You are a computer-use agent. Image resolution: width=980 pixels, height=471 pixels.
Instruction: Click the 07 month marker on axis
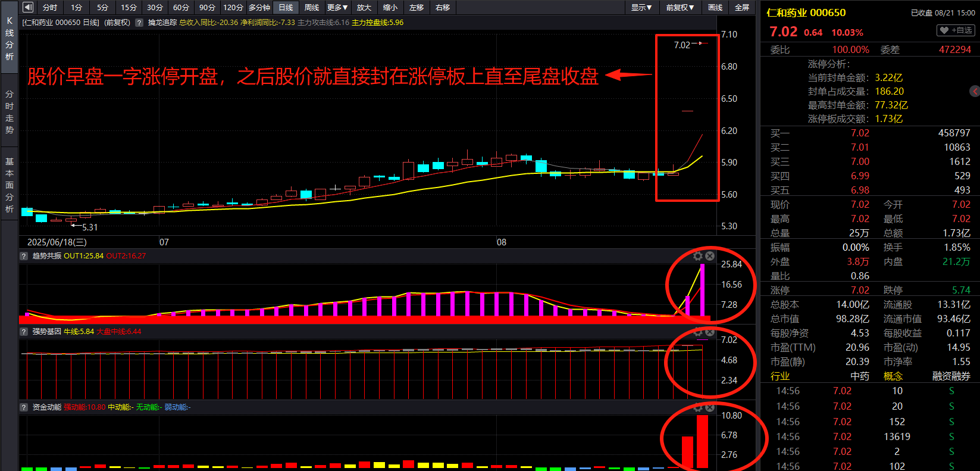[x=164, y=242]
